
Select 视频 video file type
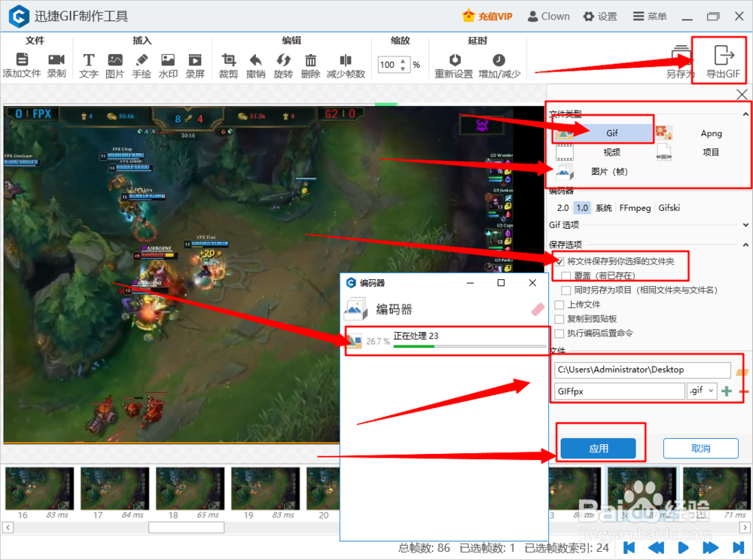click(604, 152)
